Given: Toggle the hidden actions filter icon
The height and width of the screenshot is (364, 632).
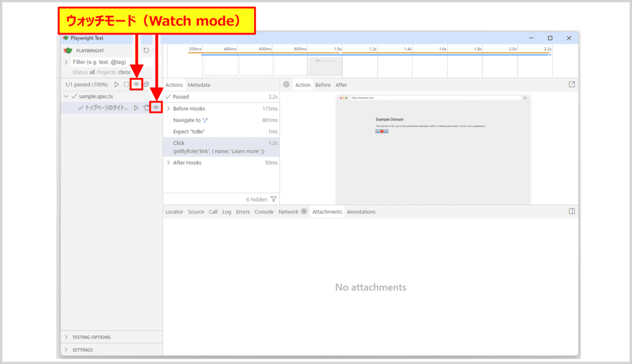Looking at the screenshot, I should [273, 199].
